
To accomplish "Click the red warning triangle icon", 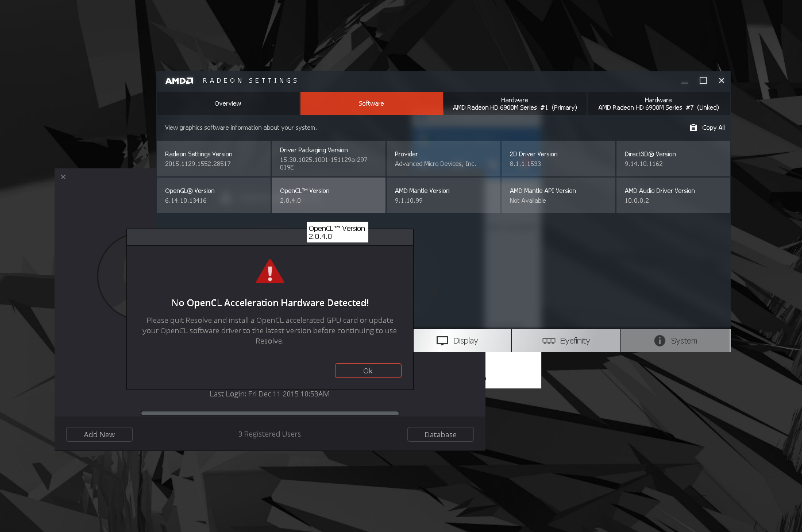I will click(270, 271).
